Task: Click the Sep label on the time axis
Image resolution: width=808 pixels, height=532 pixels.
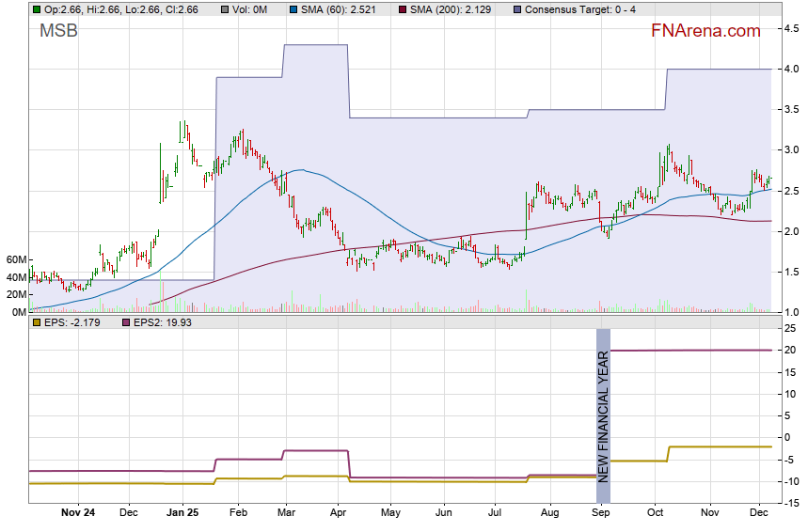Action: 602,513
